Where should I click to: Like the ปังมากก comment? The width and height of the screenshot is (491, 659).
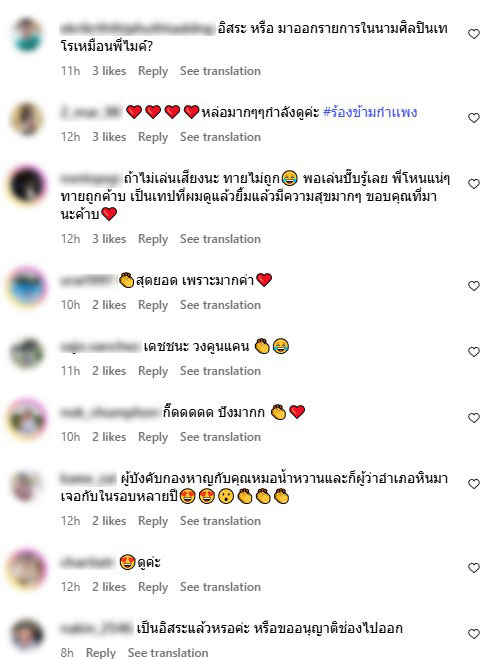[474, 418]
